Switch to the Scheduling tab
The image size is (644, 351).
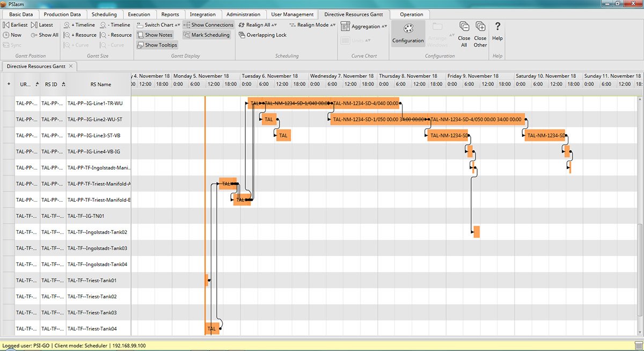click(x=104, y=14)
